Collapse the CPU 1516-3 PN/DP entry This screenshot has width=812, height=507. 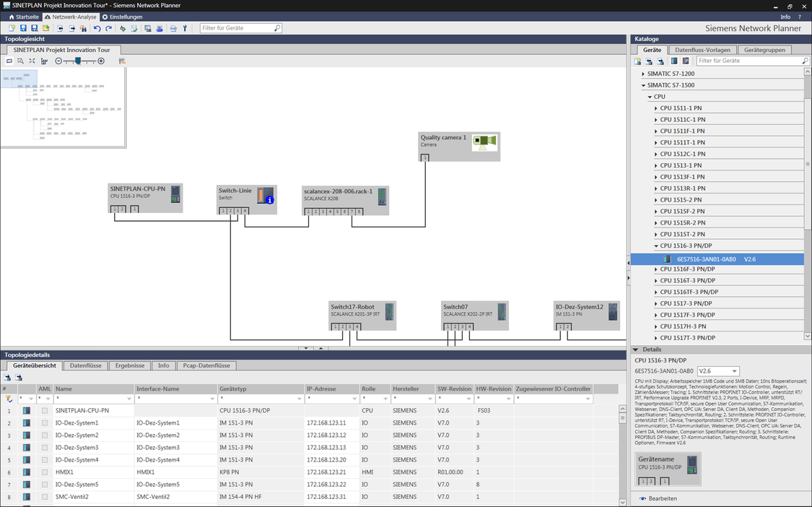pos(656,246)
